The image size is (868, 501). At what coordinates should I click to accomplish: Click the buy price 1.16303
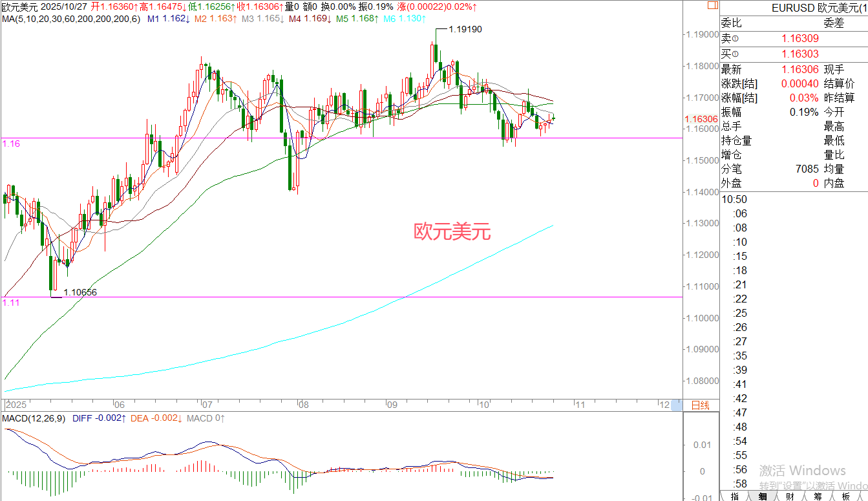(800, 54)
